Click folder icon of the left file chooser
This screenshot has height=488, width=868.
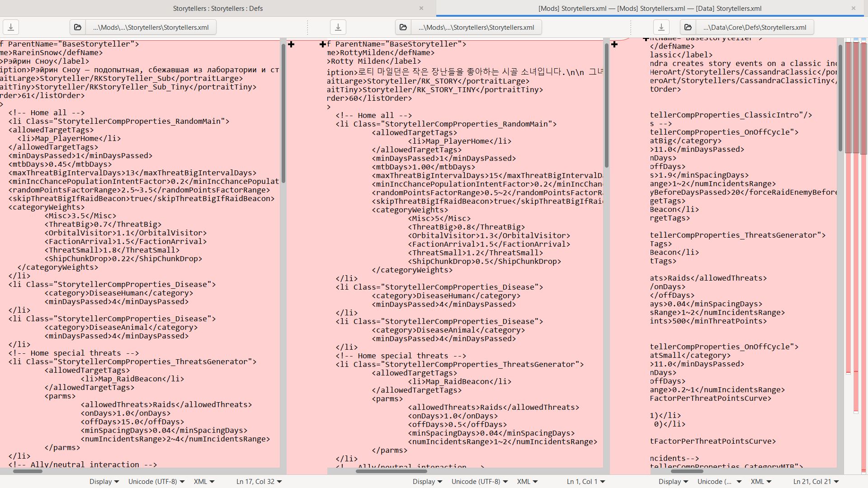[78, 27]
